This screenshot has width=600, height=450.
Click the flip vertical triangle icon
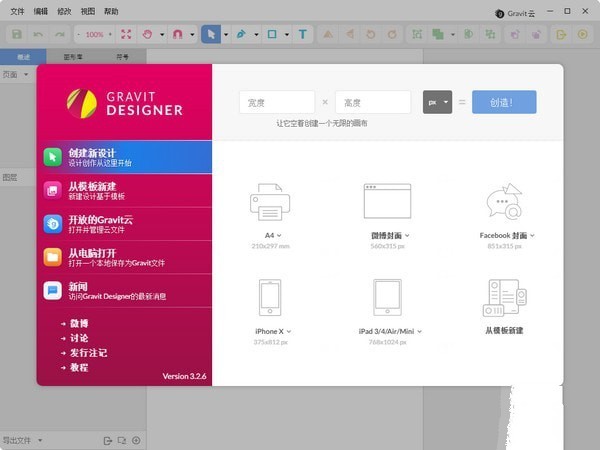pyautogui.click(x=328, y=34)
